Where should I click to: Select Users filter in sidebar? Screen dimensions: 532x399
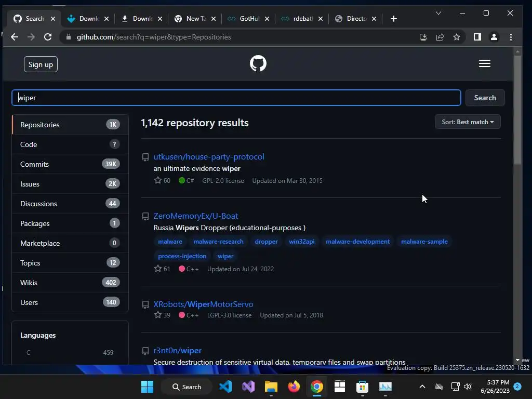click(x=70, y=302)
